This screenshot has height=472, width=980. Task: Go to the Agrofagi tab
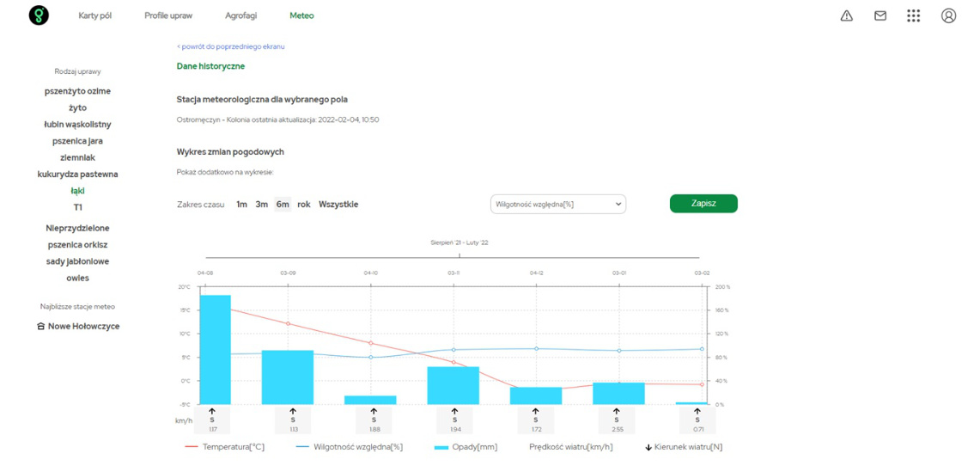(x=240, y=15)
